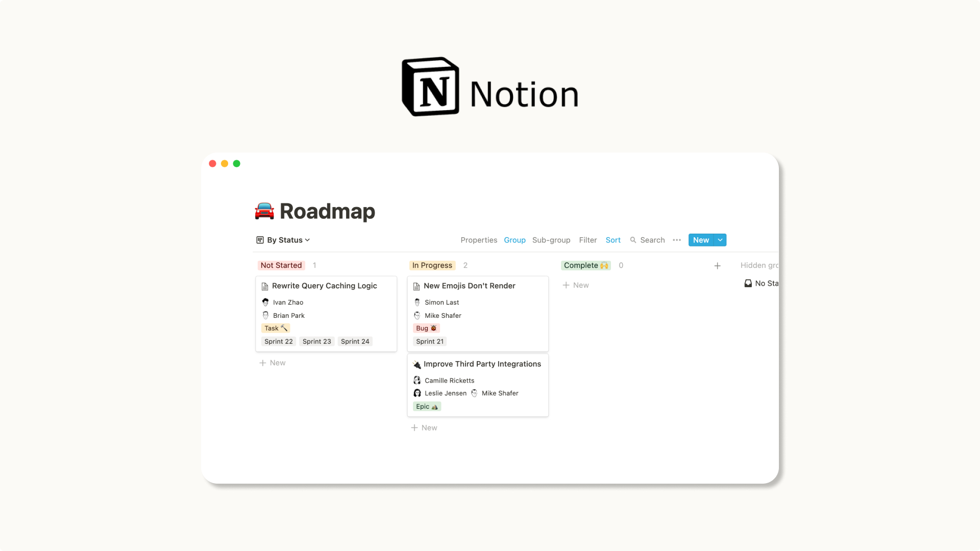The width and height of the screenshot is (980, 551).
Task: Click page icon on New Emojis Don't Render
Action: 416,286
